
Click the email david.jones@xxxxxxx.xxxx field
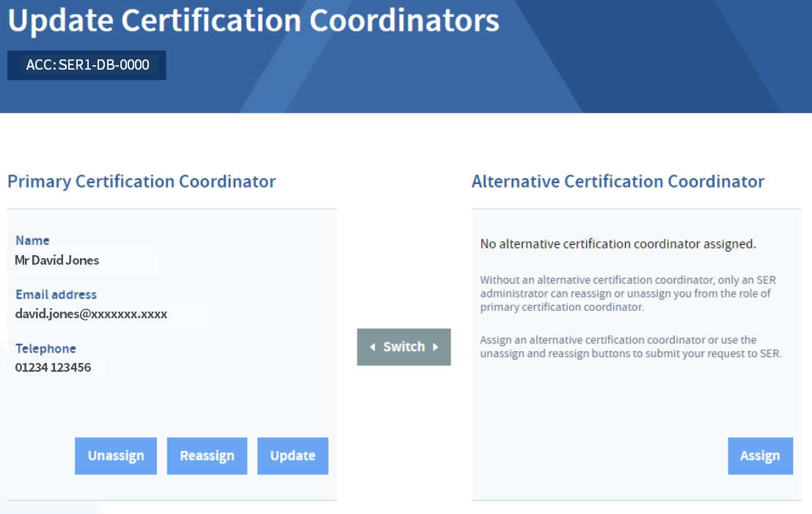pos(111,315)
